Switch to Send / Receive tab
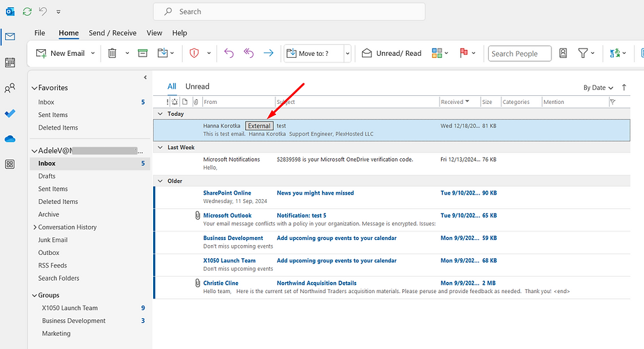 112,33
